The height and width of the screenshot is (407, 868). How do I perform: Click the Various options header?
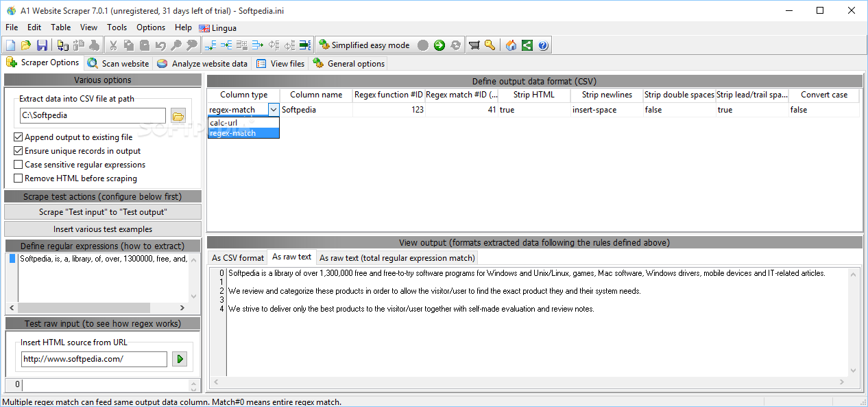[103, 80]
